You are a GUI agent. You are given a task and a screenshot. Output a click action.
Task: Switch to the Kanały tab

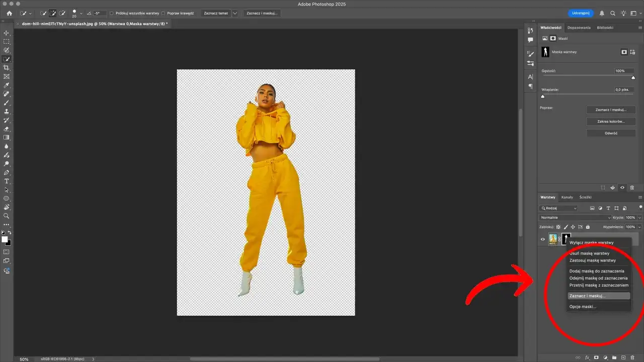(568, 197)
